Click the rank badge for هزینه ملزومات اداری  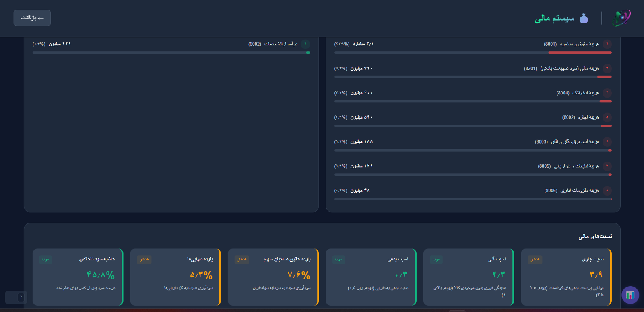607,190
